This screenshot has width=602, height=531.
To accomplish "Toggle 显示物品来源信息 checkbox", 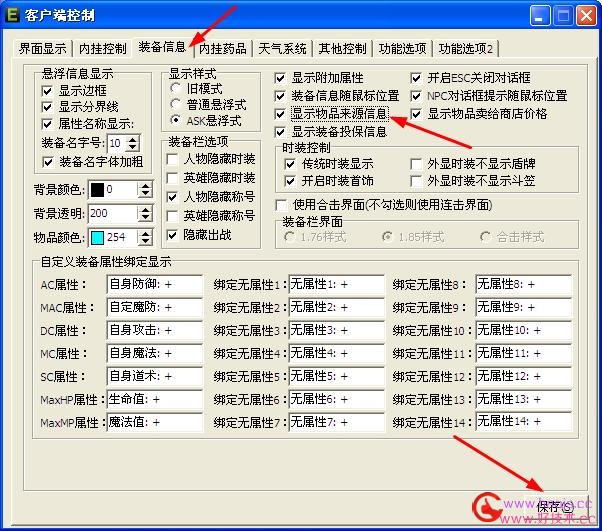I will click(x=280, y=114).
